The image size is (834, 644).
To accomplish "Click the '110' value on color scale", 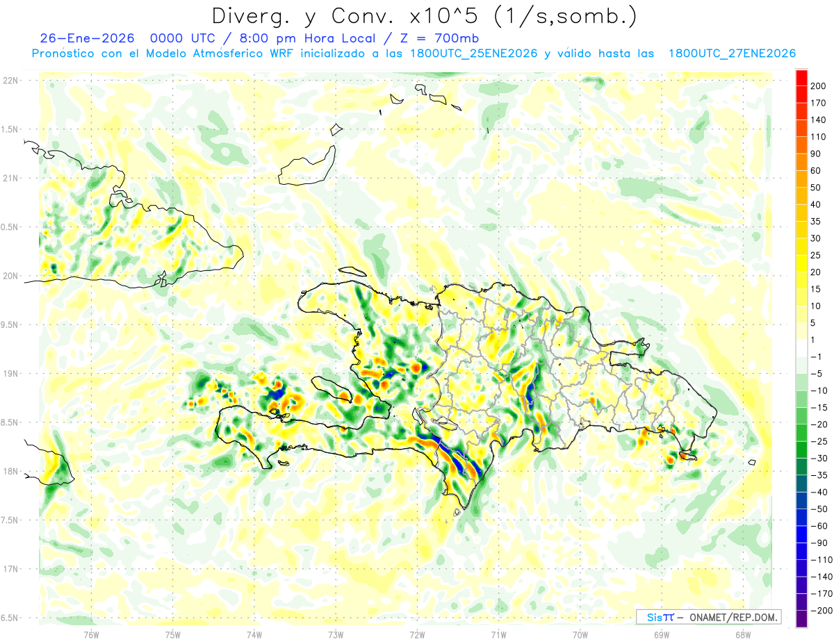I will pos(819,137).
